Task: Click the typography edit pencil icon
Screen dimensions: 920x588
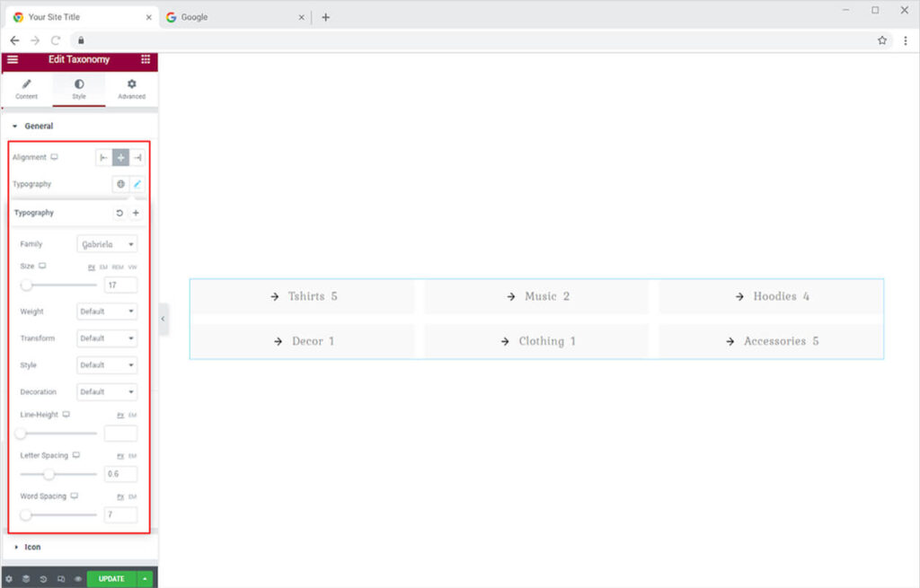Action: click(137, 184)
